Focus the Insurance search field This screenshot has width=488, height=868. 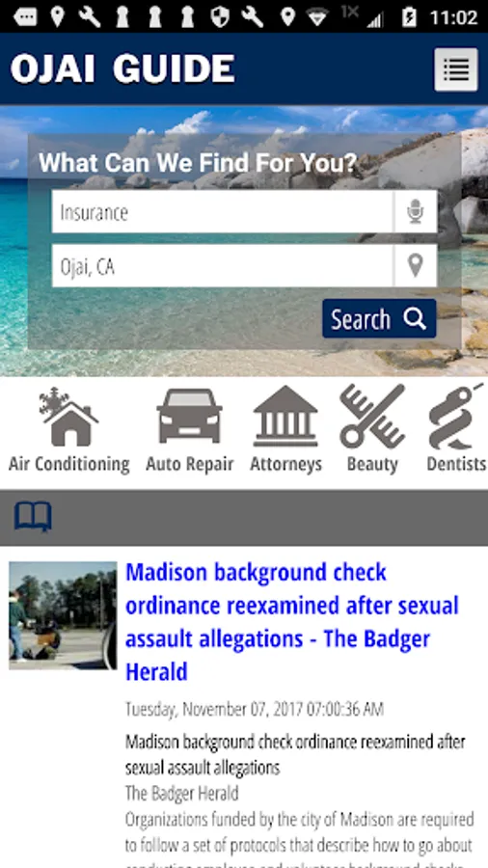tap(223, 211)
